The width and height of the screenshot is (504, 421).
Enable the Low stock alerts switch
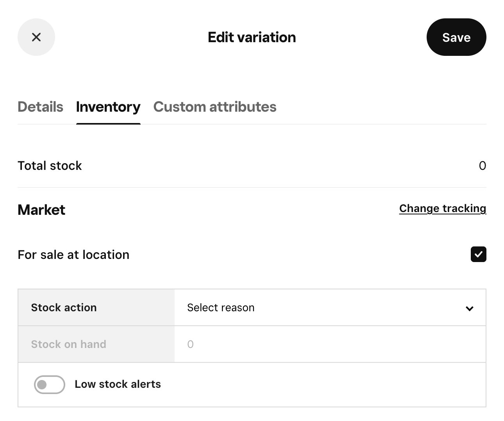49,384
